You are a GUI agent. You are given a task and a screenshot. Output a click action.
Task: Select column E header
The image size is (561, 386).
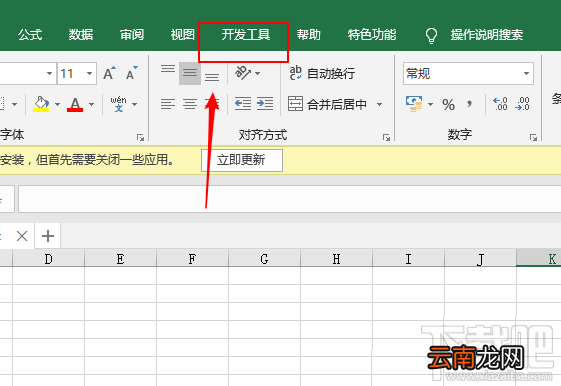pos(121,258)
